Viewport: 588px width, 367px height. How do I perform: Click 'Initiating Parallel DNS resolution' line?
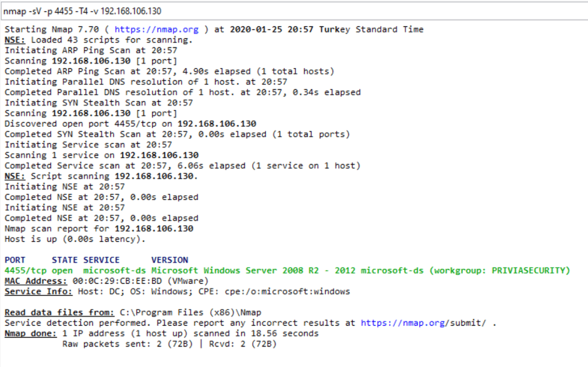146,82
